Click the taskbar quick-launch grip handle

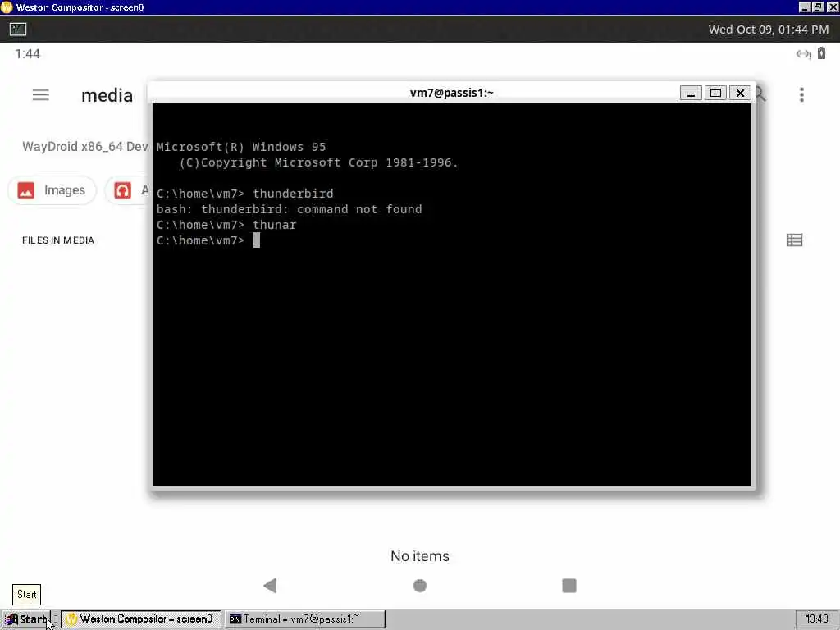point(55,619)
